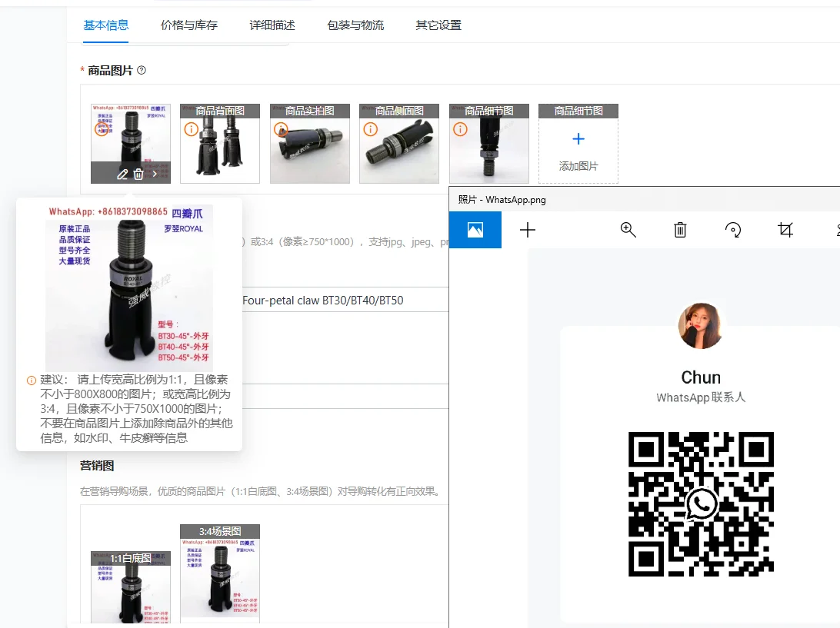Switch to the 基本信息 tab
Viewport: 840px width, 628px height.
106,25
